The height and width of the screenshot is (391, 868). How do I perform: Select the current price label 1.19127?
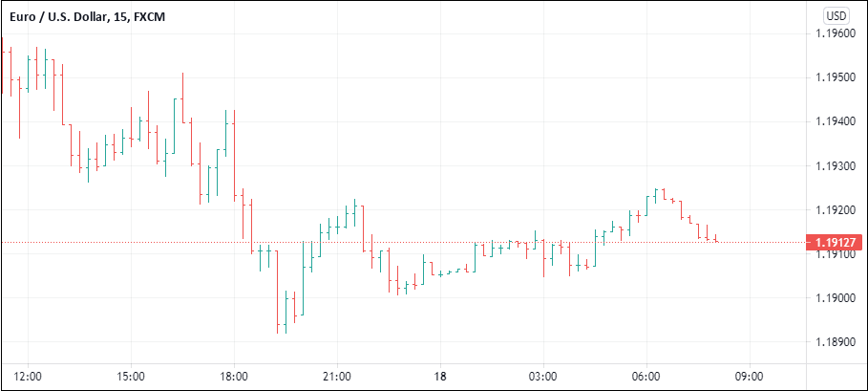(835, 243)
